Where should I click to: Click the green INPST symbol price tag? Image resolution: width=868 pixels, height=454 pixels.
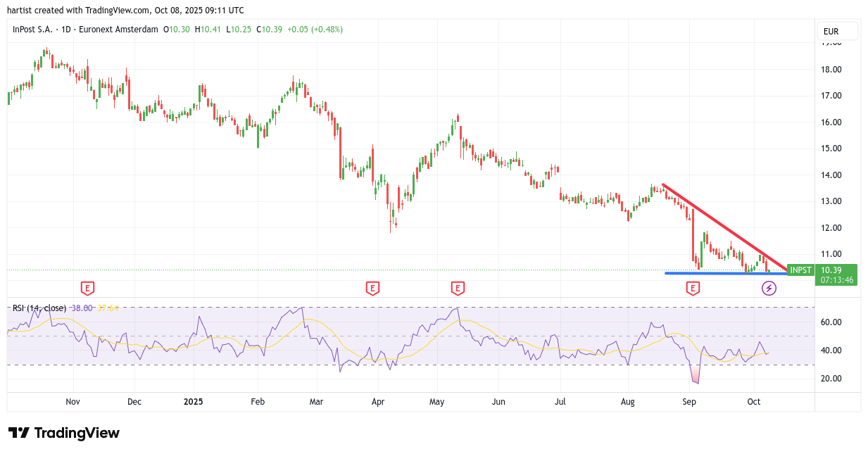(x=800, y=270)
